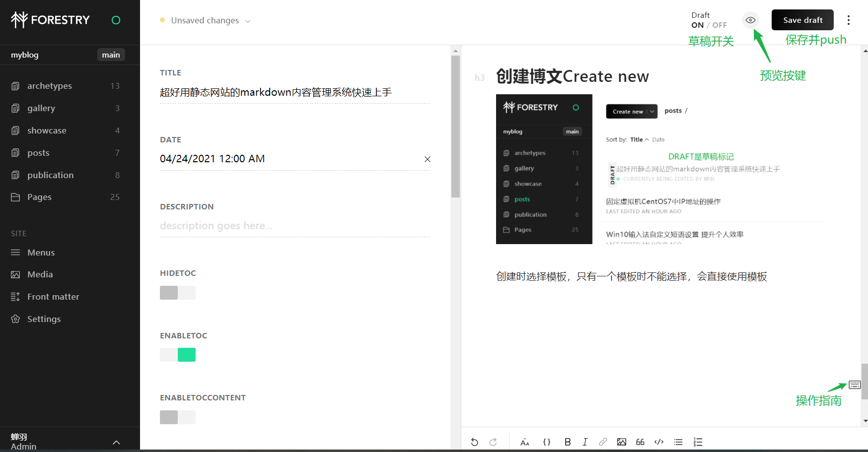Image resolution: width=868 pixels, height=452 pixels.
Task: Click the undo icon in editor toolbar
Action: [475, 442]
